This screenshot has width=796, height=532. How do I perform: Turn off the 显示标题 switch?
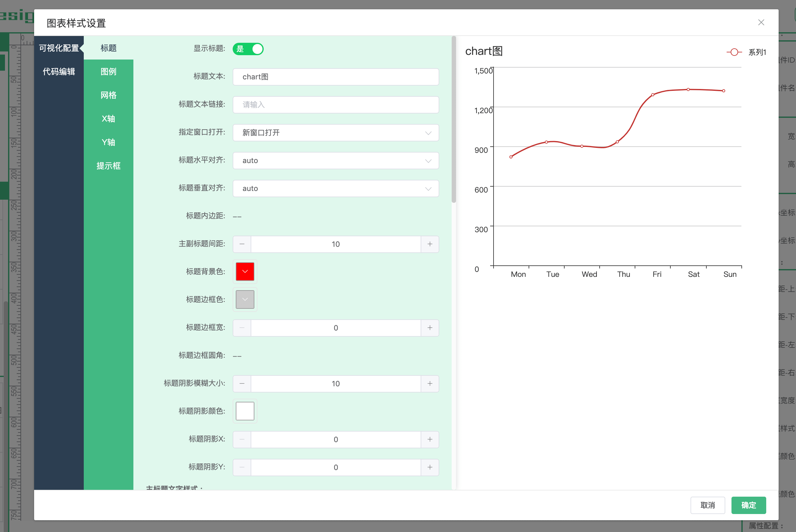tap(248, 49)
